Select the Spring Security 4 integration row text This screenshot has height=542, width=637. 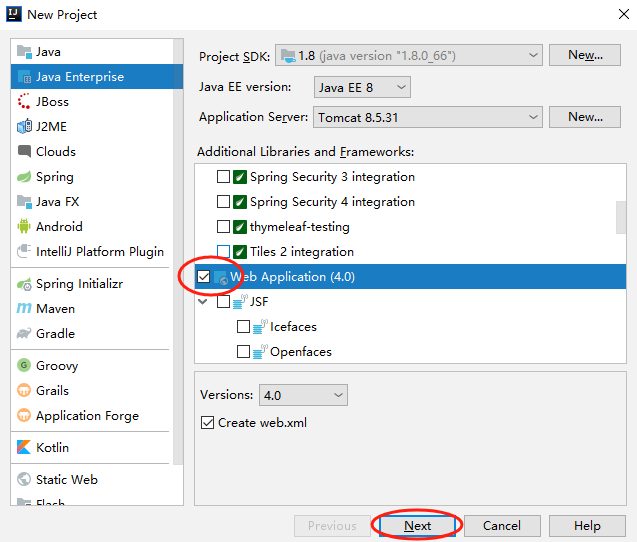coord(332,202)
